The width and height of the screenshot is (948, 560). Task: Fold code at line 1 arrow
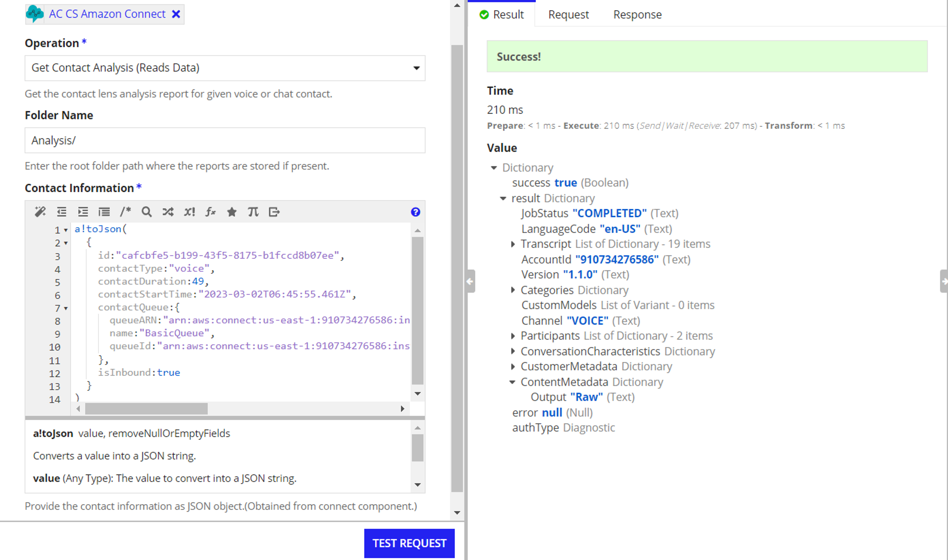(66, 230)
